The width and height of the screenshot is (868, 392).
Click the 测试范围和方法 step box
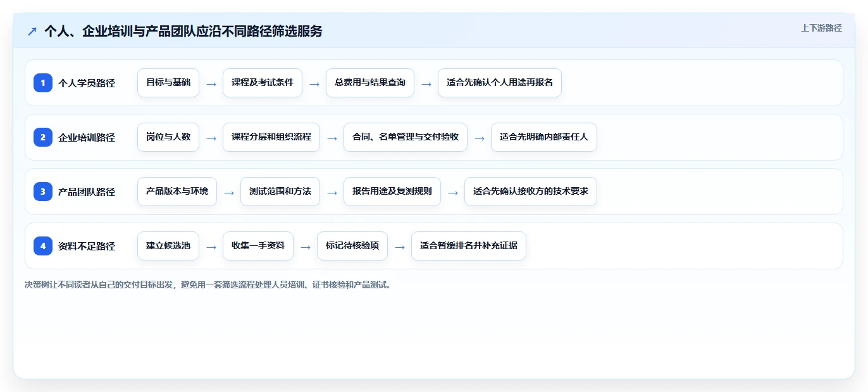tap(280, 192)
